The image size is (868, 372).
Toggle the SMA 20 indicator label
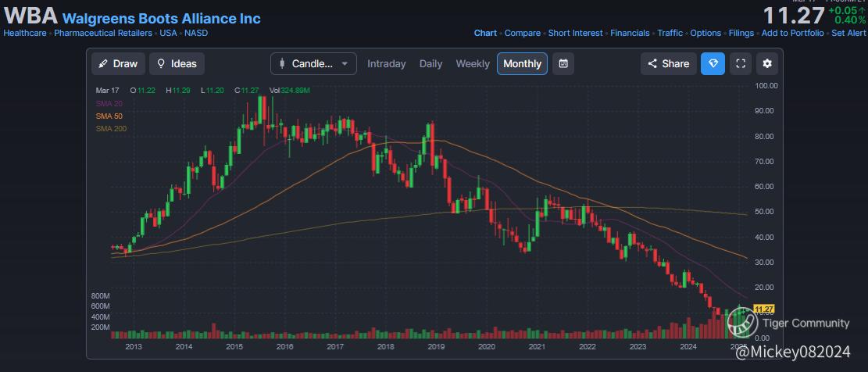click(111, 104)
